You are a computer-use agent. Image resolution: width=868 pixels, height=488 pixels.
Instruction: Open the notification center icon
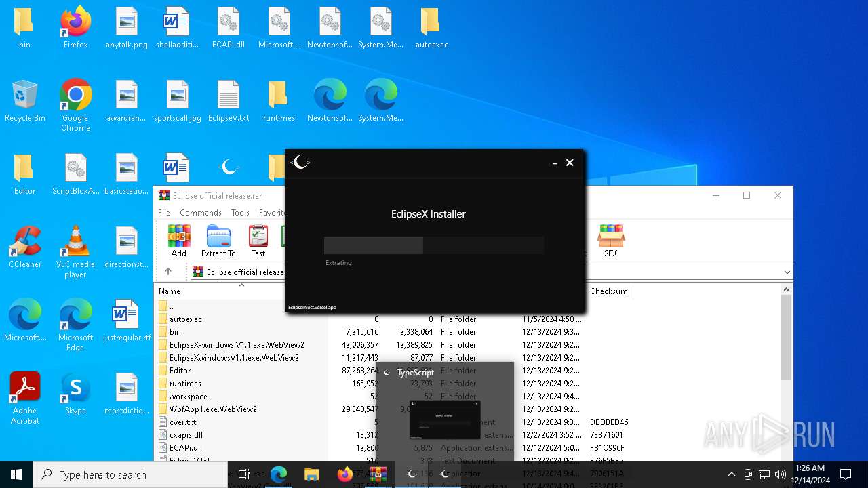pos(846,474)
